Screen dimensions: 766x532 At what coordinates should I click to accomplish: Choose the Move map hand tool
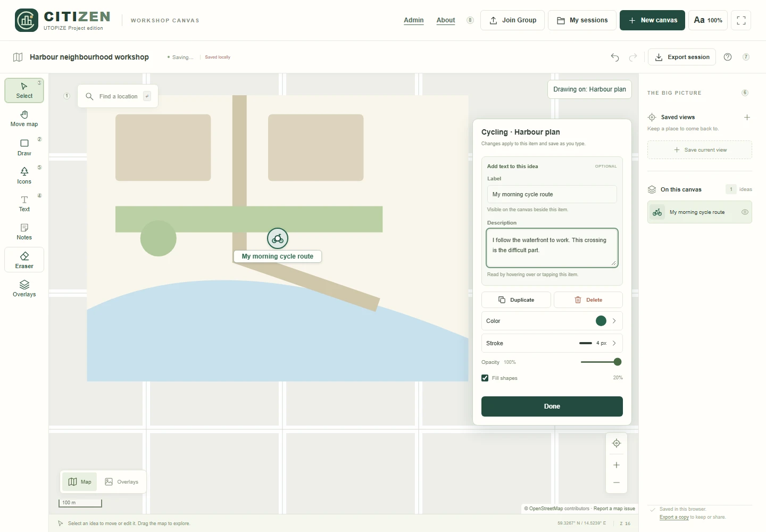24,119
